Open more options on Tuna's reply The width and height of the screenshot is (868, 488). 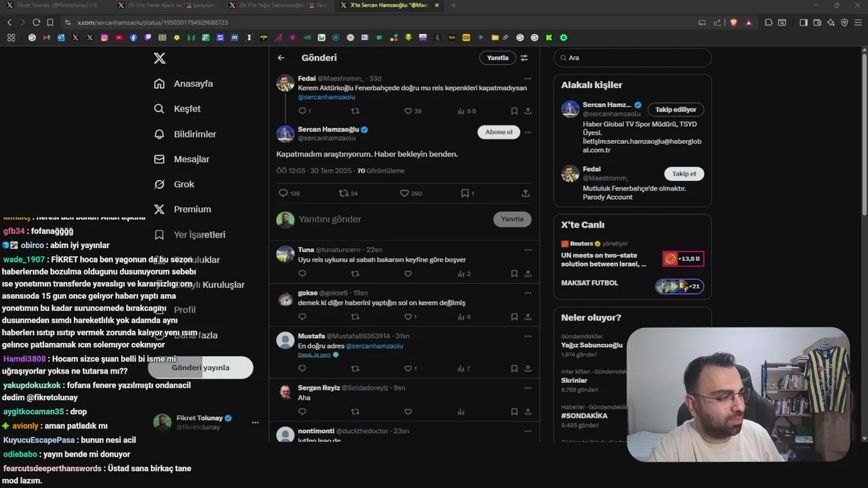click(x=528, y=249)
